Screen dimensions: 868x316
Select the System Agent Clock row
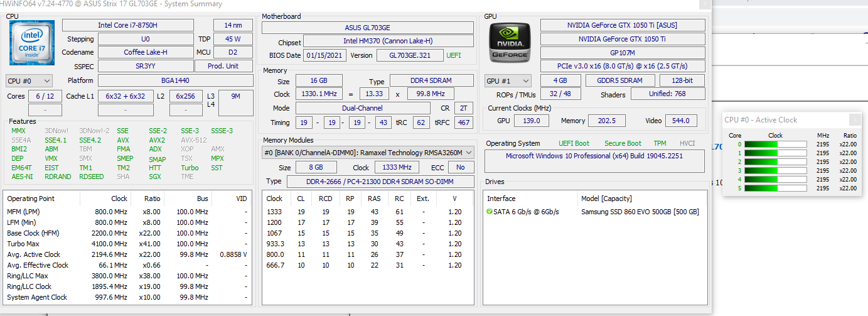[x=127, y=297]
